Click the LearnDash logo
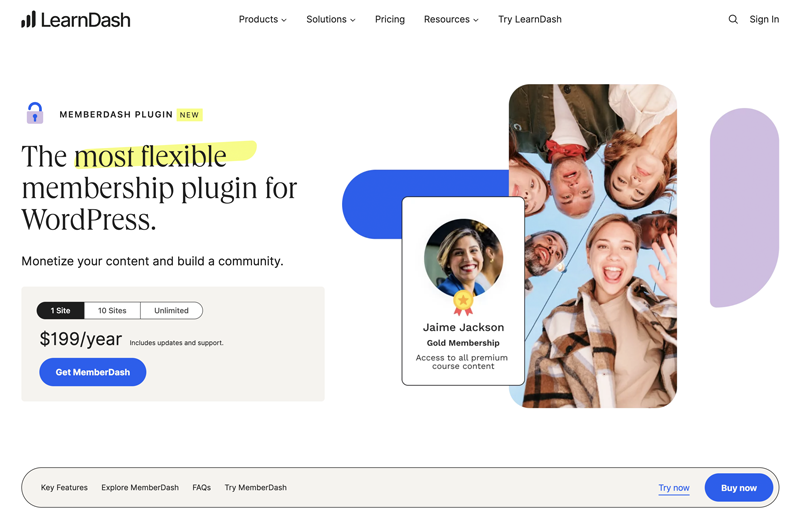This screenshot has height=516, width=798. (x=75, y=20)
